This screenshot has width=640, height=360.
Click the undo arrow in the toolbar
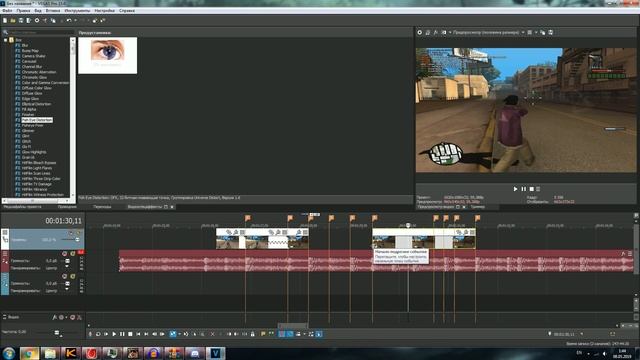pos(69,20)
